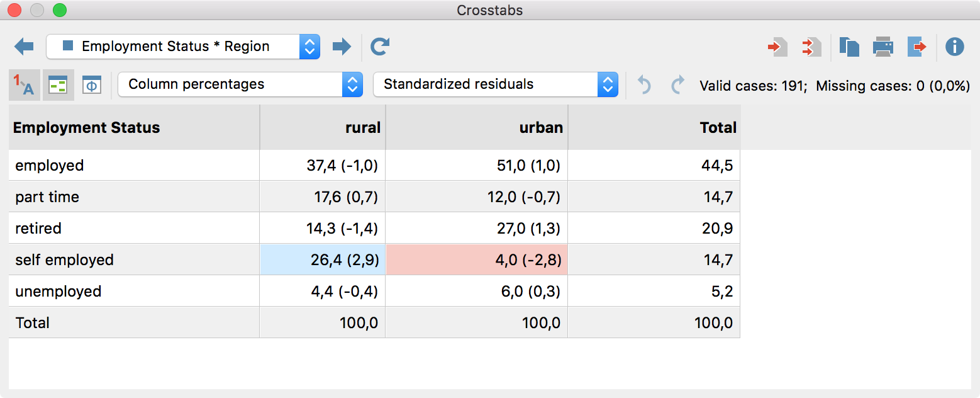Screen dimensions: 980x398
Task: Click the double red arrow output icon
Action: click(x=811, y=47)
